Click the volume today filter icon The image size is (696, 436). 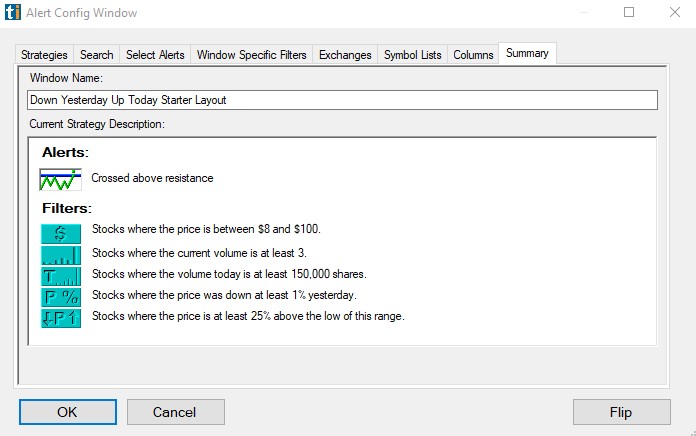(x=60, y=275)
